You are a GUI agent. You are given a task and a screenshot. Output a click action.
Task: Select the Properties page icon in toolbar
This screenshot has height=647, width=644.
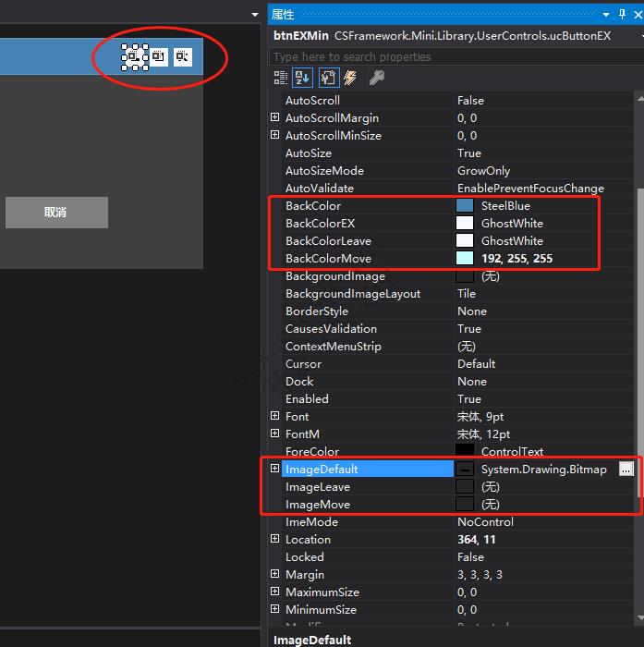[x=329, y=79]
